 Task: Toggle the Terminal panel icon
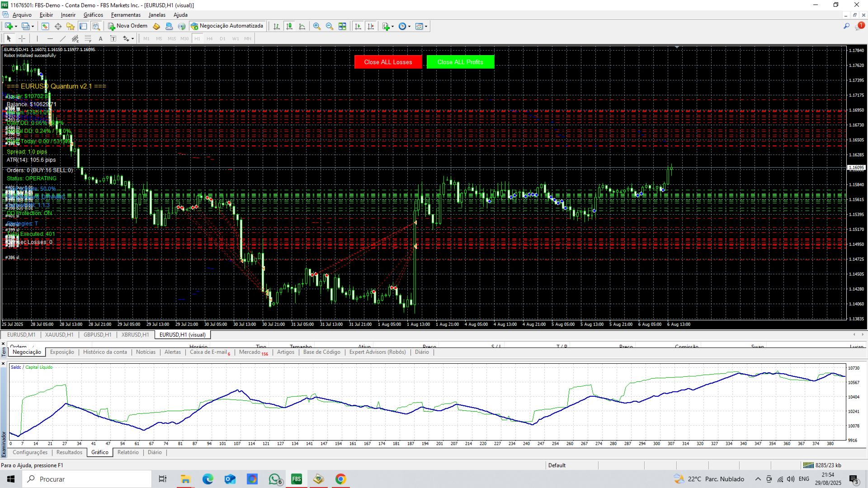83,26
